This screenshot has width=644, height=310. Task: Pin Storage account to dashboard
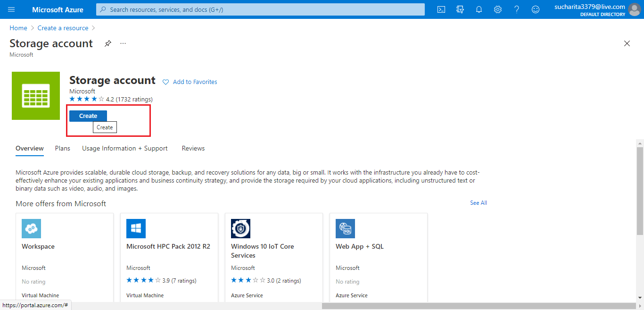click(x=108, y=43)
